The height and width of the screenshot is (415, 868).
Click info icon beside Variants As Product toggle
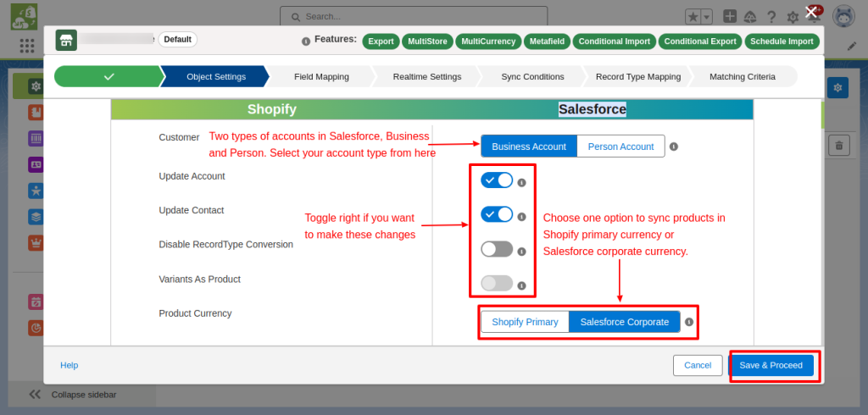pos(521,285)
